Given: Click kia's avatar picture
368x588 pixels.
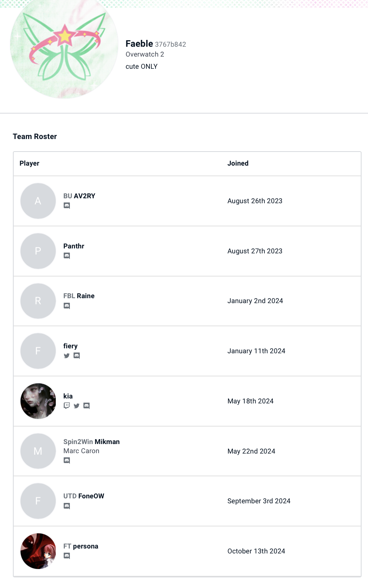Looking at the screenshot, I should [38, 401].
